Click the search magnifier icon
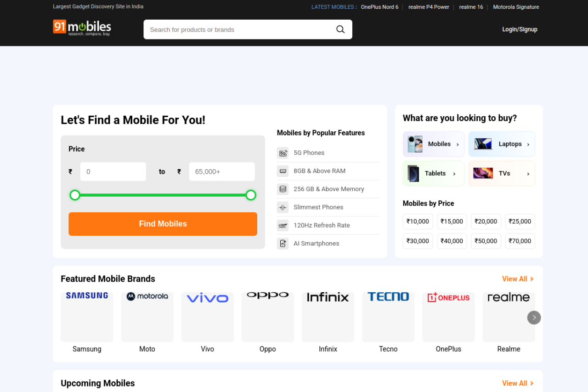Screen dimensions: 588x392 [340, 29]
